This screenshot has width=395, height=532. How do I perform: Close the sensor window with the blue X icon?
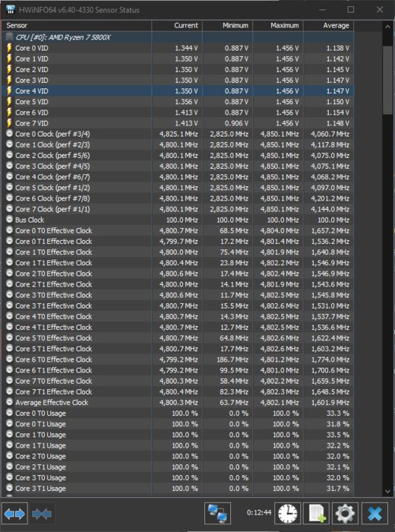[x=374, y=513]
